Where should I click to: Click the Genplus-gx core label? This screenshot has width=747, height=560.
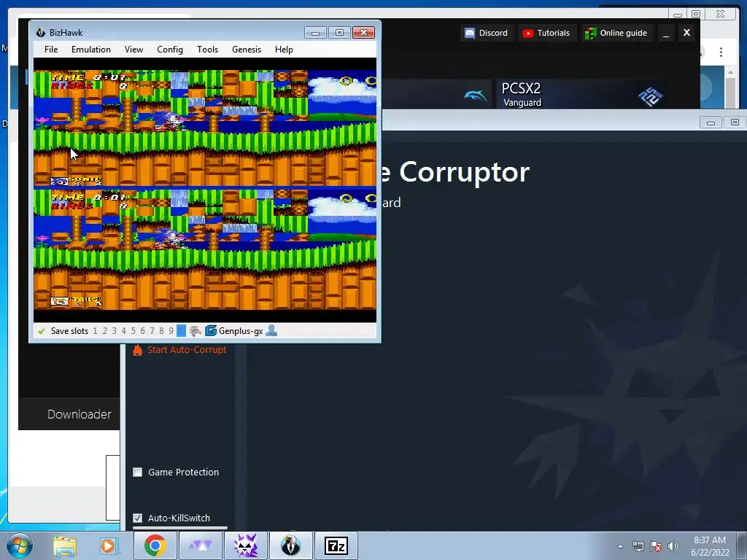pyautogui.click(x=241, y=331)
